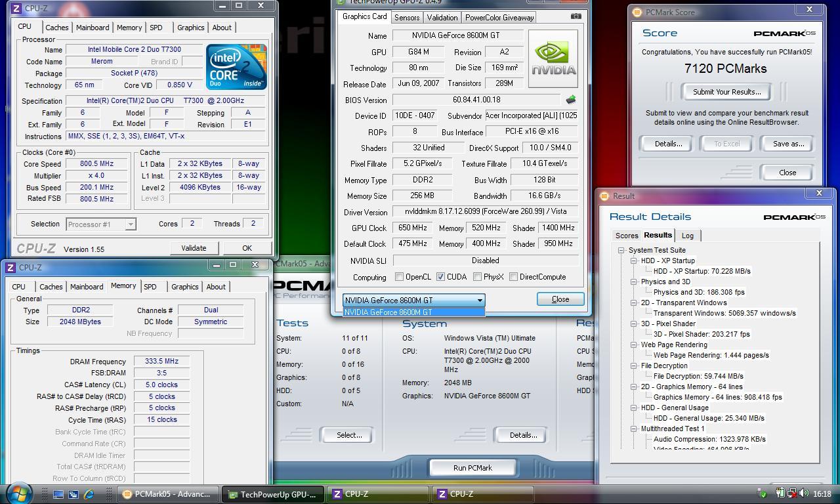The height and width of the screenshot is (504, 840).
Task: Toggle the PhysX checkbox in GPU-Z
Action: coord(477,277)
